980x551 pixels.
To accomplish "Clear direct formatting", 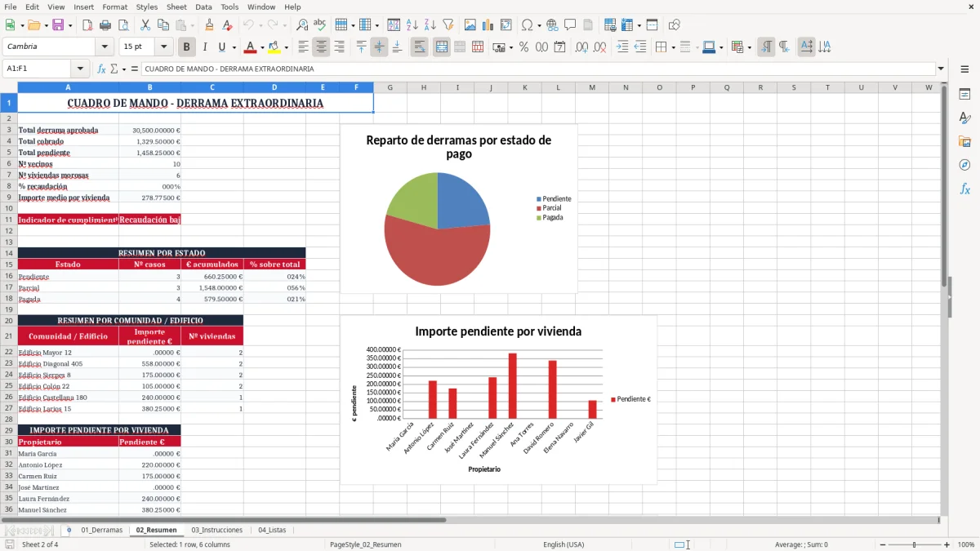I will tap(227, 25).
